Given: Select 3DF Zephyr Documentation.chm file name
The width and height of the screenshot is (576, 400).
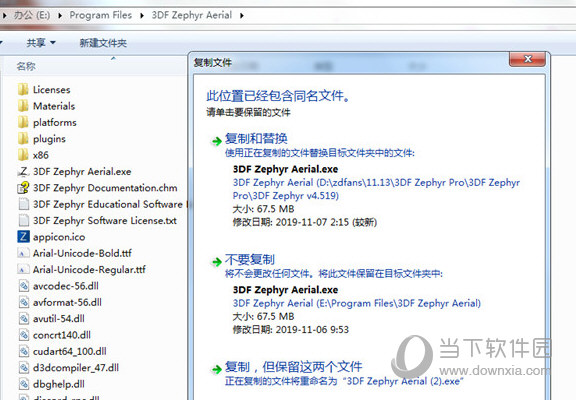Looking at the screenshot, I should coord(105,188).
